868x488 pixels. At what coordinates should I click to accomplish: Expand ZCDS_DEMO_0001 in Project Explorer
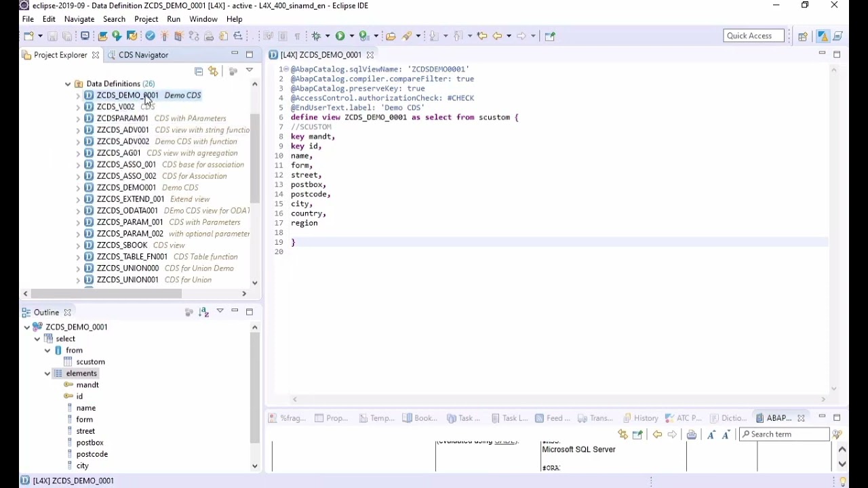click(x=78, y=96)
